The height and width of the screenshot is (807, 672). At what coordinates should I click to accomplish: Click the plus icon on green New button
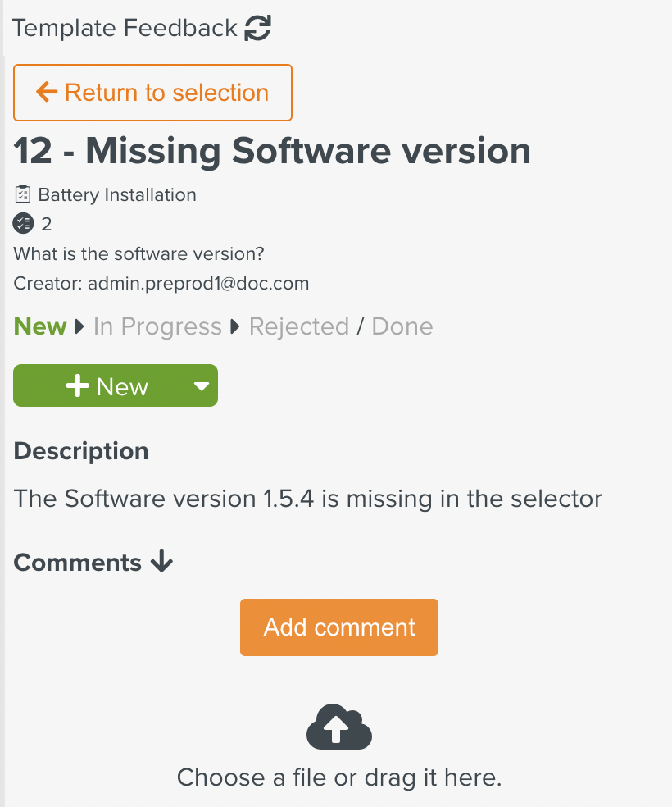coord(78,386)
